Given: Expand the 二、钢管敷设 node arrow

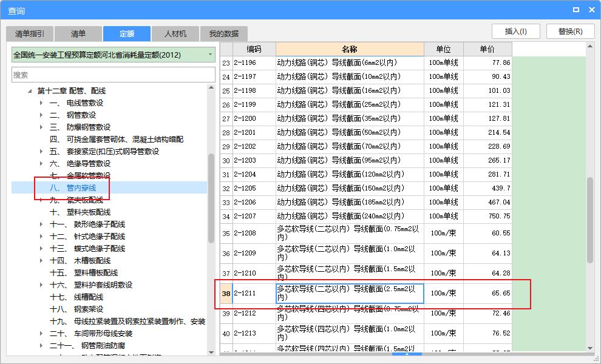Looking at the screenshot, I should [41, 115].
